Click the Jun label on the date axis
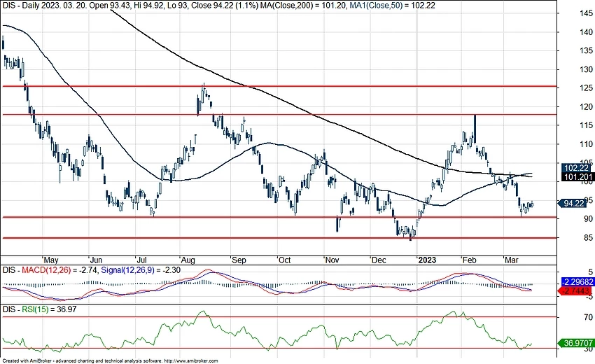Viewport: 595px width, 364px height. 97,260
